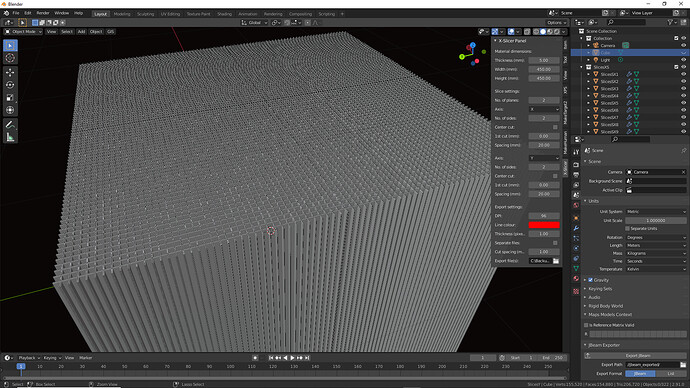Open the Render menu

(43, 13)
